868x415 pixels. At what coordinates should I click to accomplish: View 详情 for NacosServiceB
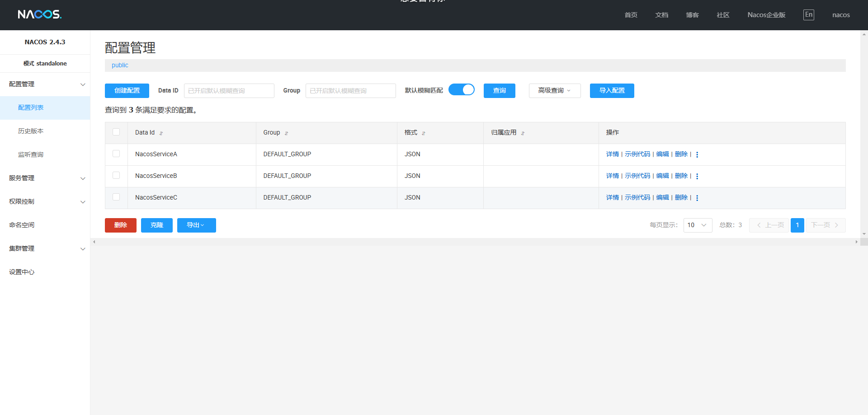pyautogui.click(x=613, y=176)
